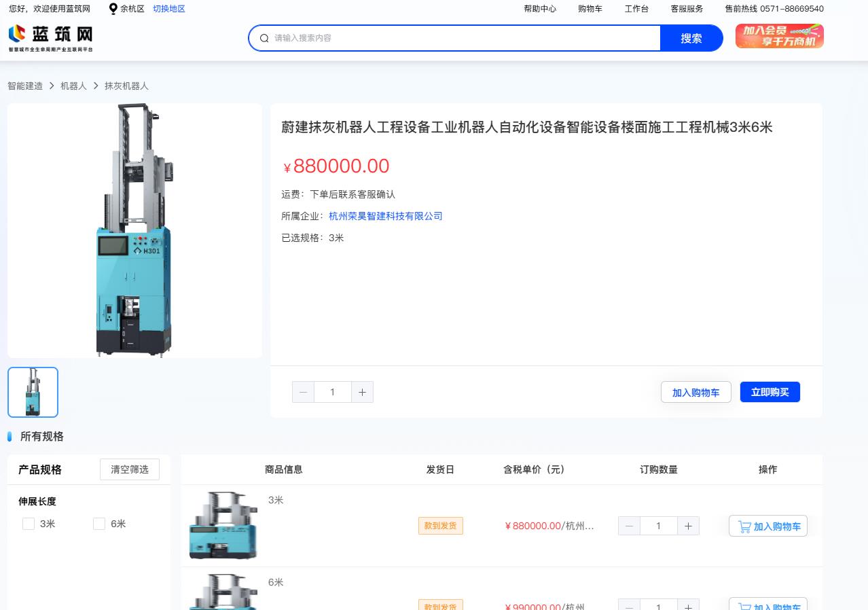The width and height of the screenshot is (868, 610).
Task: Click the location pin icon beside 余杭区
Action: pyautogui.click(x=113, y=9)
